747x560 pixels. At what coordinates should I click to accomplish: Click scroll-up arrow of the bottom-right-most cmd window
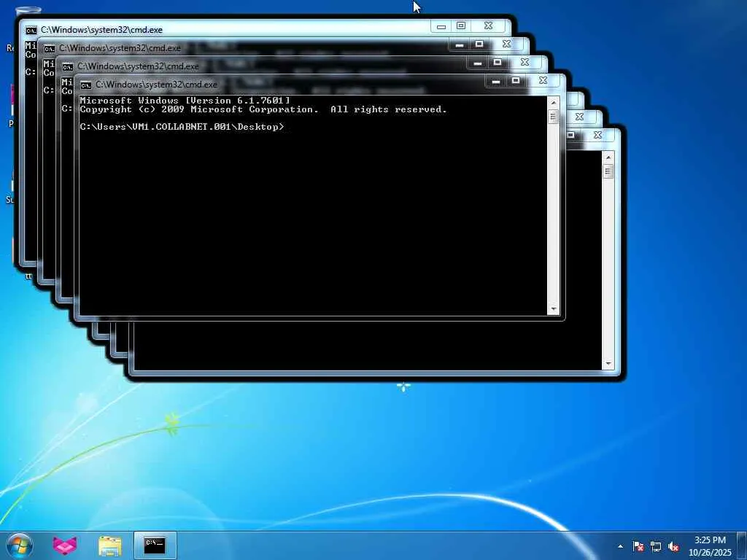tap(608, 157)
